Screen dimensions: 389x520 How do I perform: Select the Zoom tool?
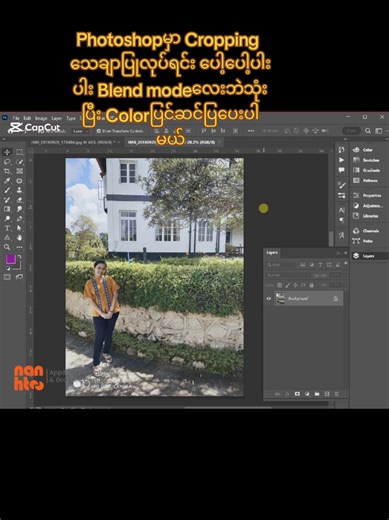point(7,247)
